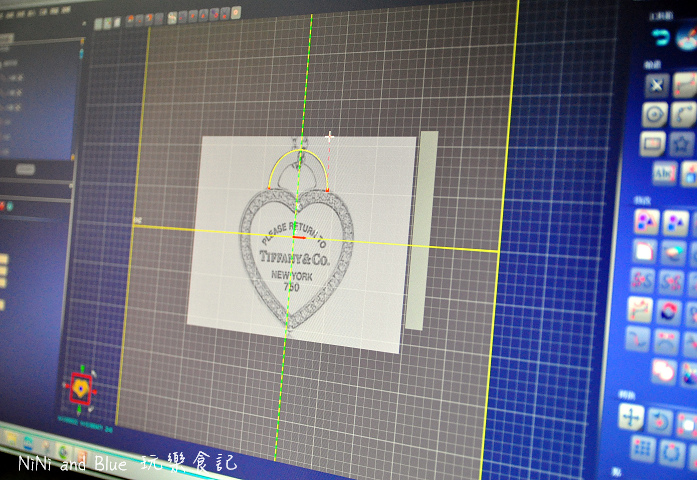Image resolution: width=700 pixels, height=480 pixels.
Task: Click the mirrored S-curve icon
Action: point(671,282)
